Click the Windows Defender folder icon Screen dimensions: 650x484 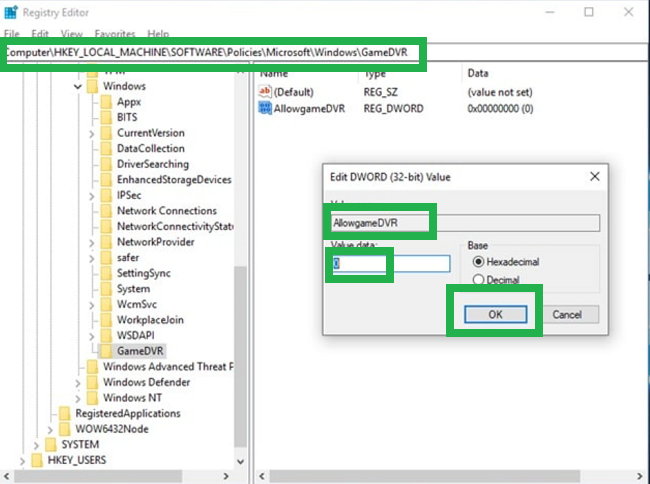tap(92, 382)
